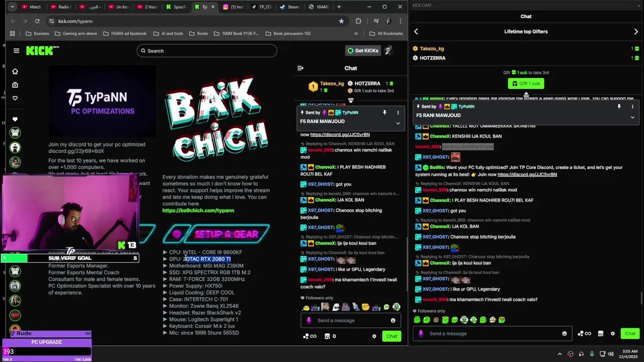Open the gift shop icon in browser chat
This screenshot has width=644, height=362.
point(327,336)
